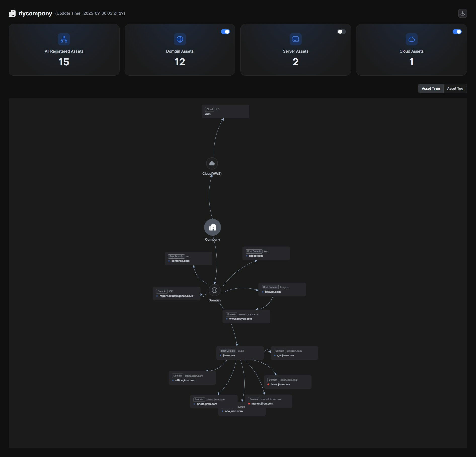Click the kosyas.com root domain node
The width and height of the screenshot is (476, 457).
click(282, 289)
